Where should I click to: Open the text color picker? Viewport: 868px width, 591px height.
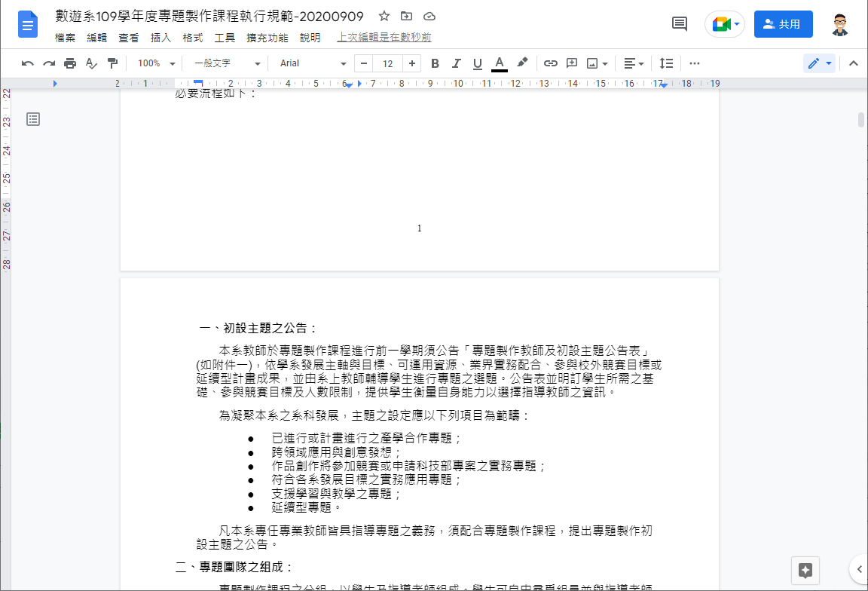[x=500, y=63]
